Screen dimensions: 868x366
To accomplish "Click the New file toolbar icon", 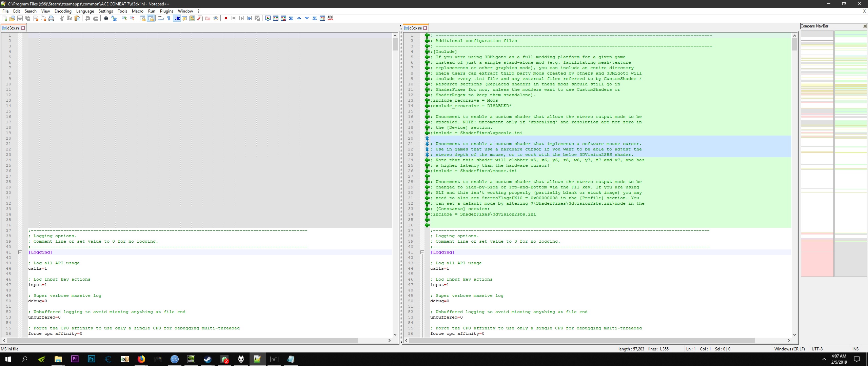I will point(4,18).
